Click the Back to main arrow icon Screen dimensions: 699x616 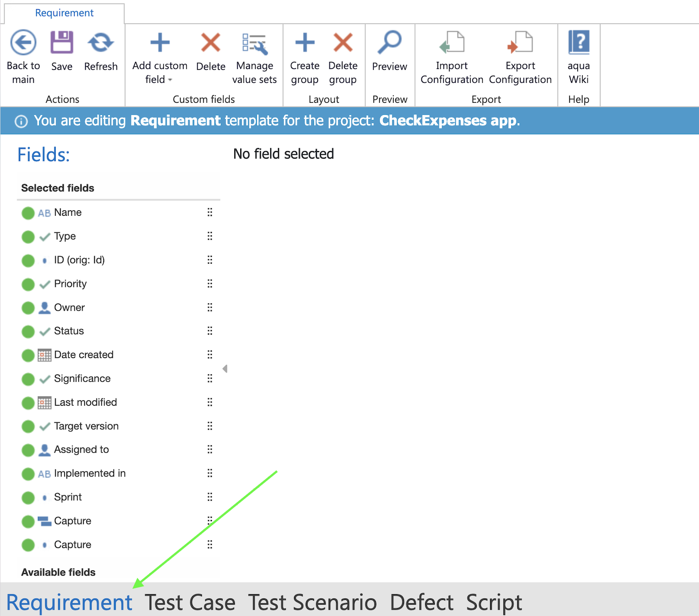coord(23,43)
